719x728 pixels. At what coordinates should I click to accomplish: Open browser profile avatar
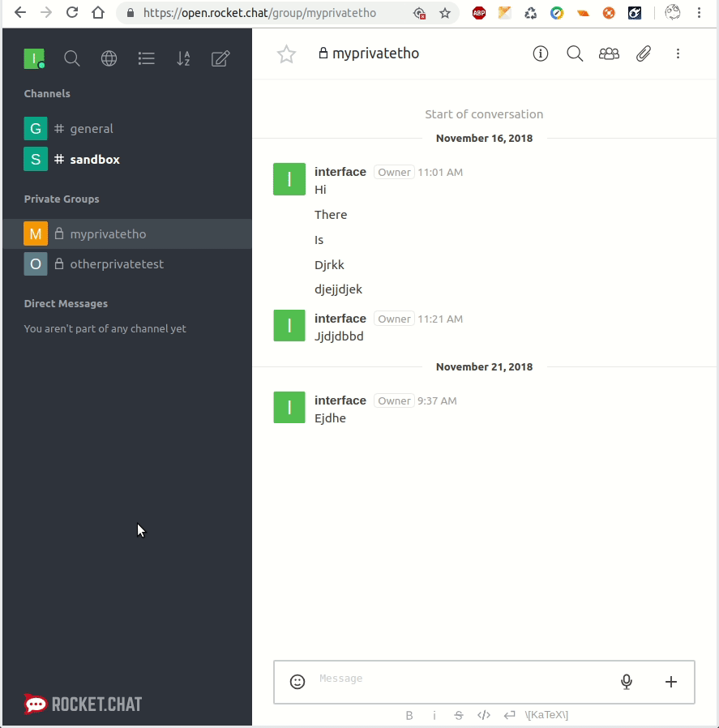673,12
